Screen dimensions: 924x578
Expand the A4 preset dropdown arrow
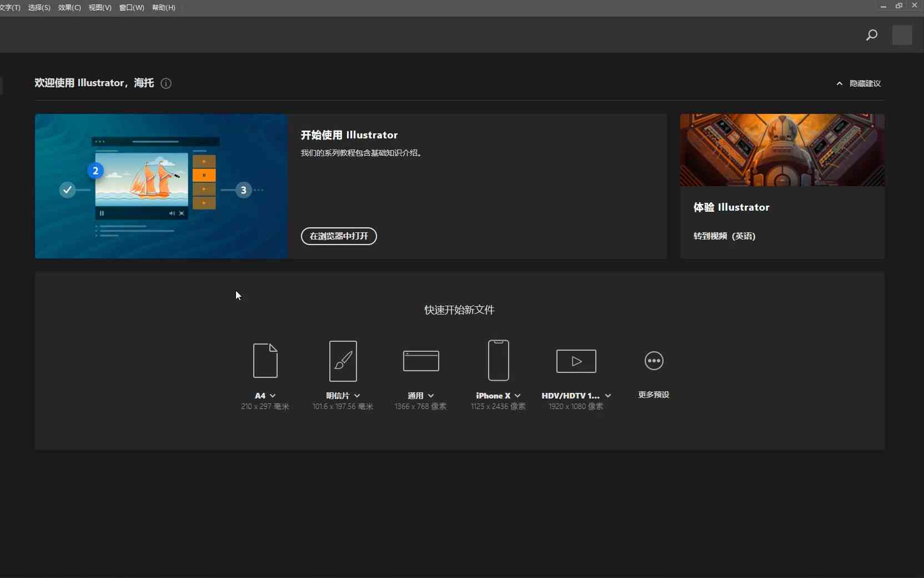pos(273,396)
